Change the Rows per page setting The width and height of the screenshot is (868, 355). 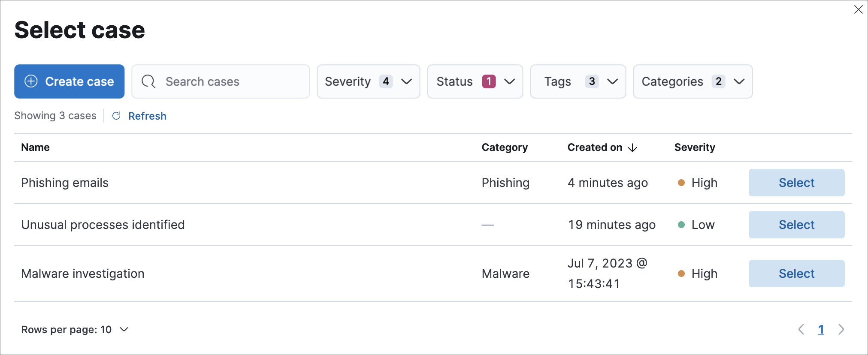click(75, 329)
